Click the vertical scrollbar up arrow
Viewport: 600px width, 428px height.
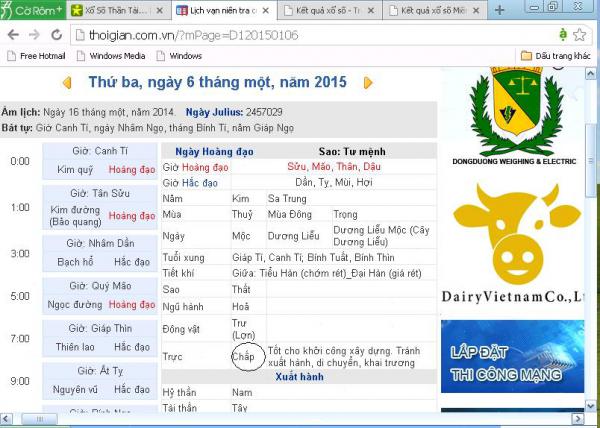coord(590,73)
